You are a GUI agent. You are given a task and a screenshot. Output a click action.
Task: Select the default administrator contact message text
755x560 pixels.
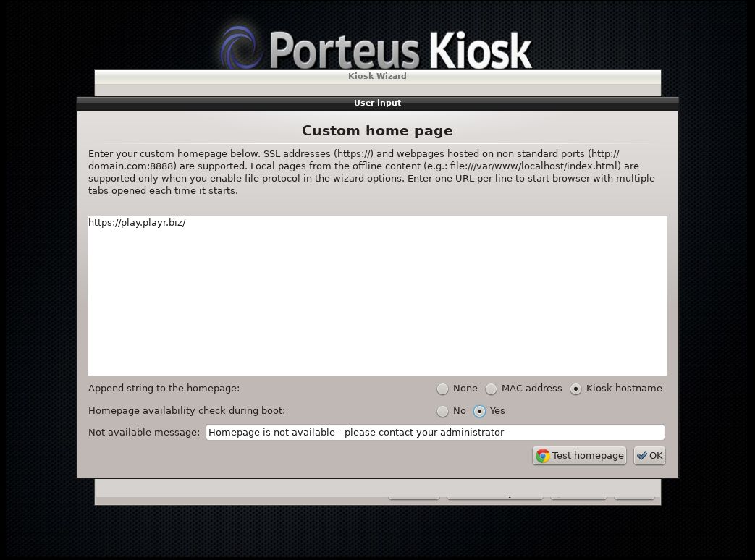click(x=355, y=432)
